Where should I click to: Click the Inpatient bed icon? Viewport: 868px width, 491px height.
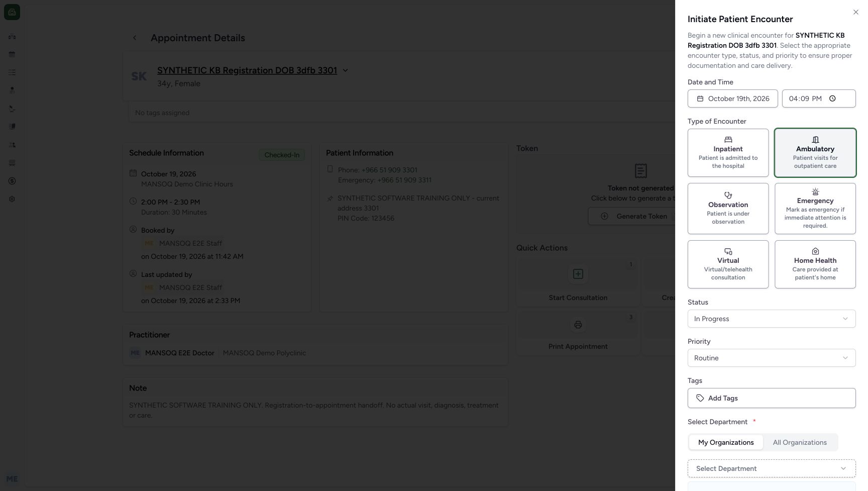point(728,140)
